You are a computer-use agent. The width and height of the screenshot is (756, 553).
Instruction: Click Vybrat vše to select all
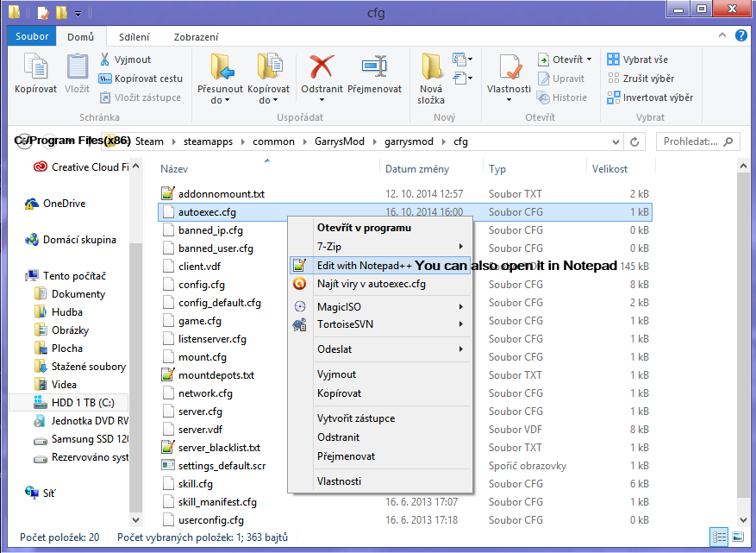tap(637, 60)
